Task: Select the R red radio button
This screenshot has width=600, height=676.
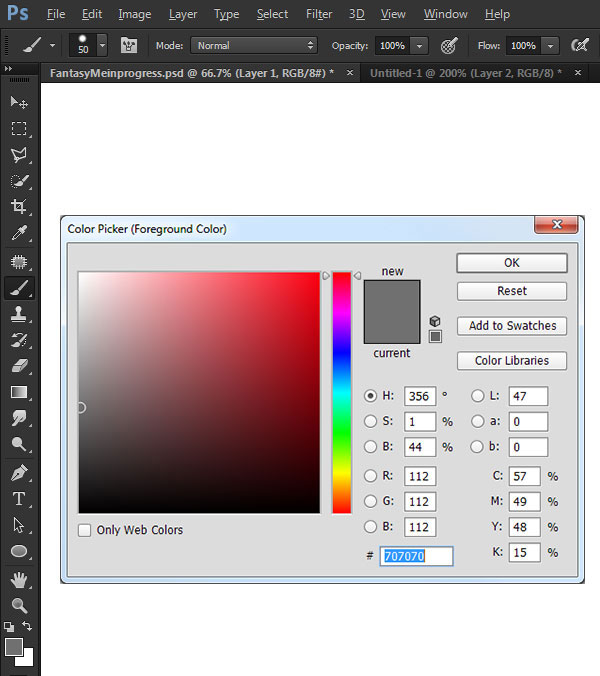Action: [x=370, y=476]
